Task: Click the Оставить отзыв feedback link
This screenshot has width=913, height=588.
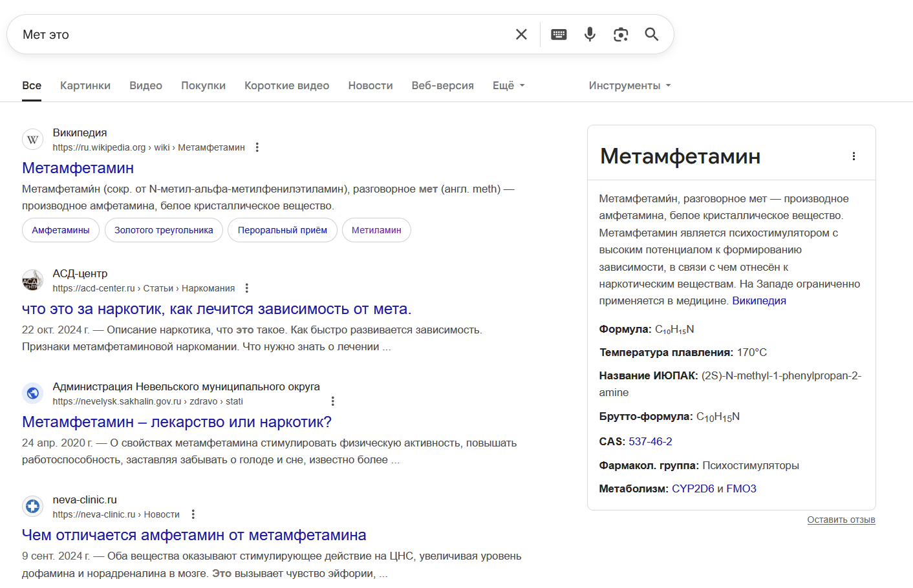Action: tap(841, 520)
